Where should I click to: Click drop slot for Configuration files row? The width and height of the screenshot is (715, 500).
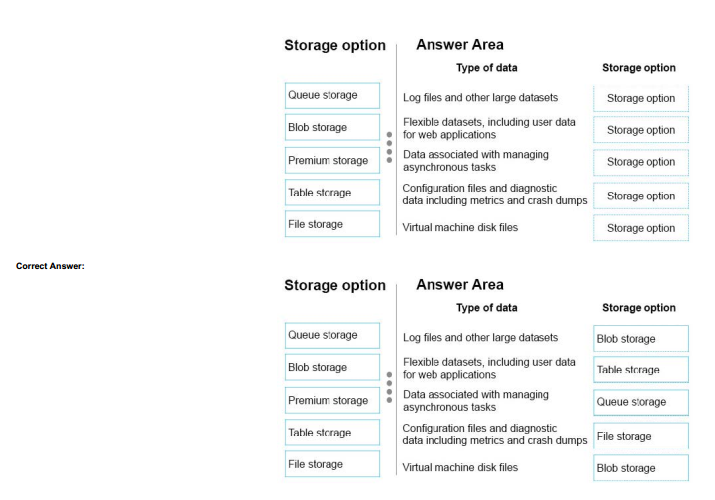pos(641,196)
